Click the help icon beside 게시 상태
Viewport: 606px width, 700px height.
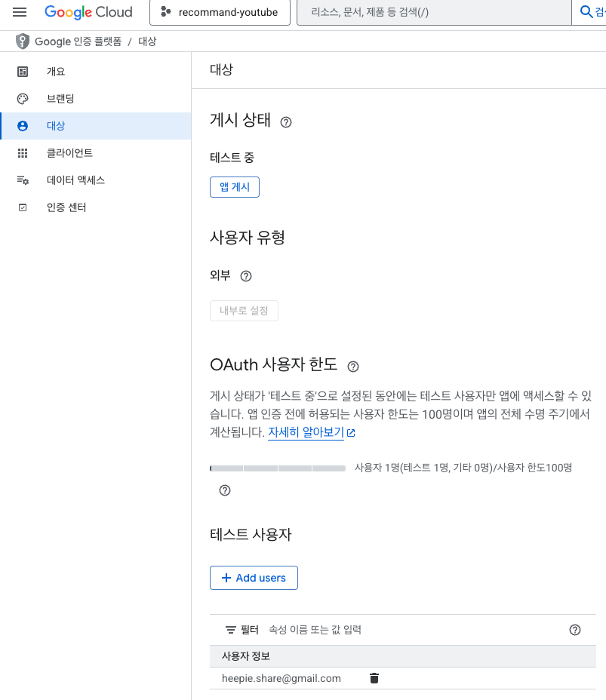coord(286,122)
